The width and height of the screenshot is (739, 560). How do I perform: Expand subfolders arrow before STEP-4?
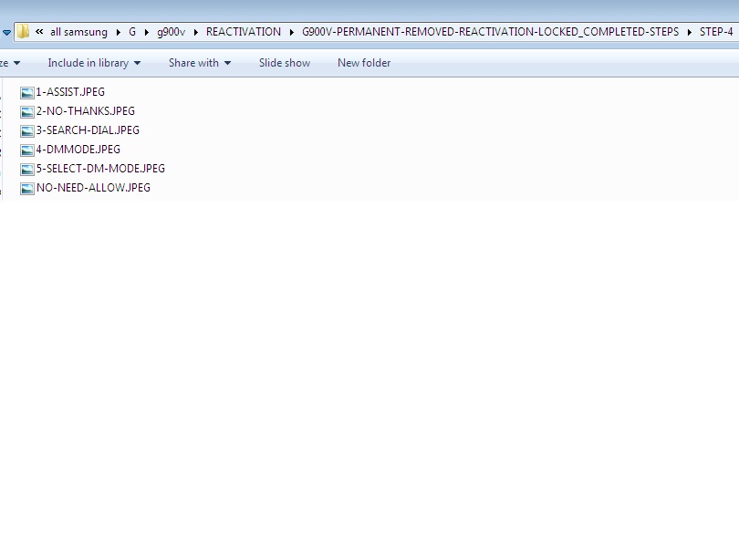689,33
